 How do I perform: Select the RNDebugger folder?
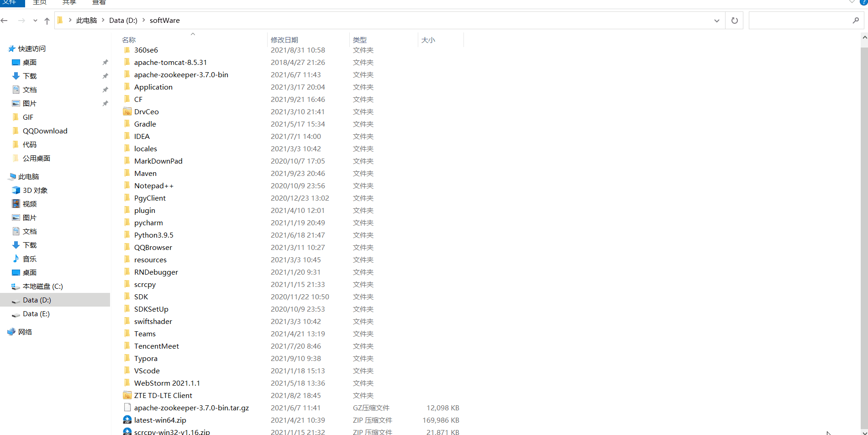[x=156, y=272]
